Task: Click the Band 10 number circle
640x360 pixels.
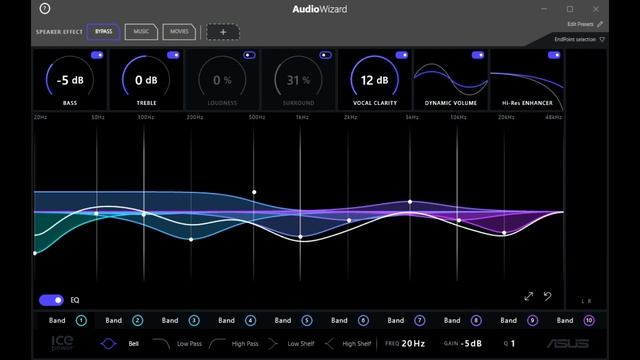Action: (x=589, y=320)
